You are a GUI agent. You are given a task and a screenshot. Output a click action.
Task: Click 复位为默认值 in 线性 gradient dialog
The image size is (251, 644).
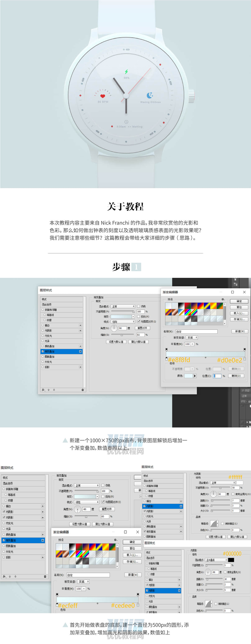[103, 524]
